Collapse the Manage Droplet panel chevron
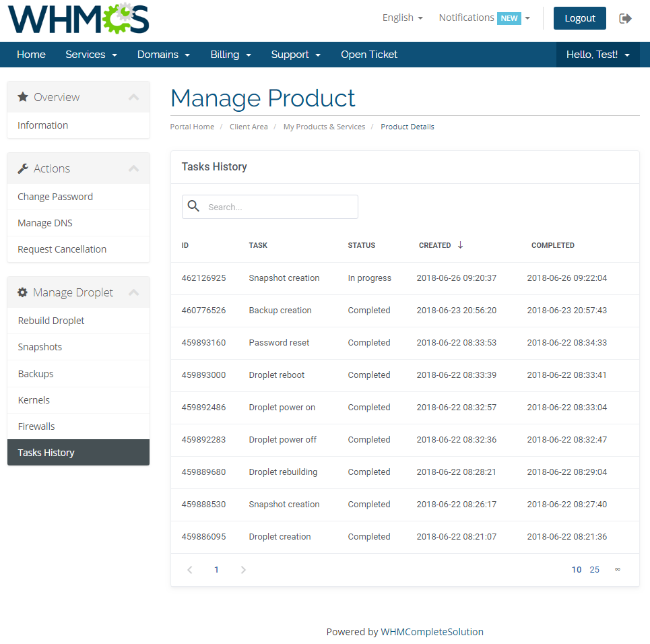 133,292
